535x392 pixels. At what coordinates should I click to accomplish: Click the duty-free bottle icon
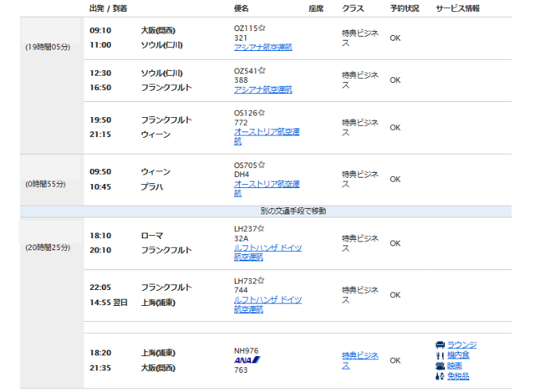(441, 376)
